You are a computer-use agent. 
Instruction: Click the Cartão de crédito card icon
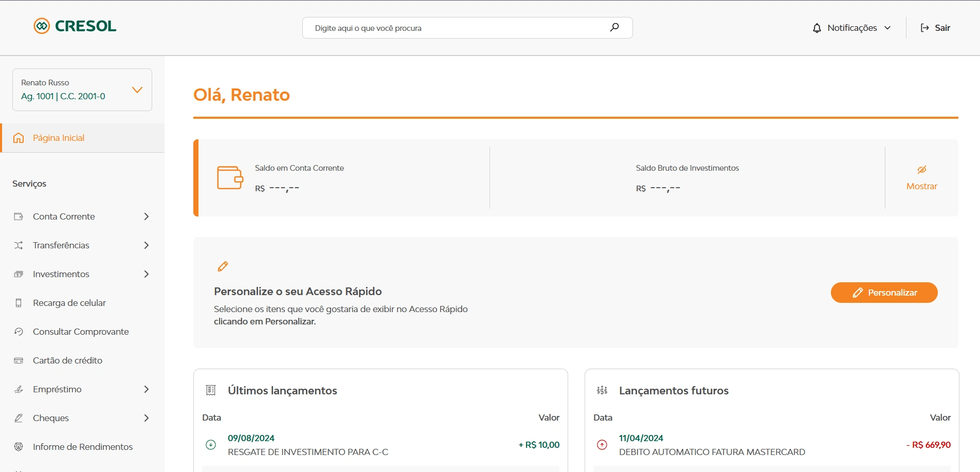19,360
